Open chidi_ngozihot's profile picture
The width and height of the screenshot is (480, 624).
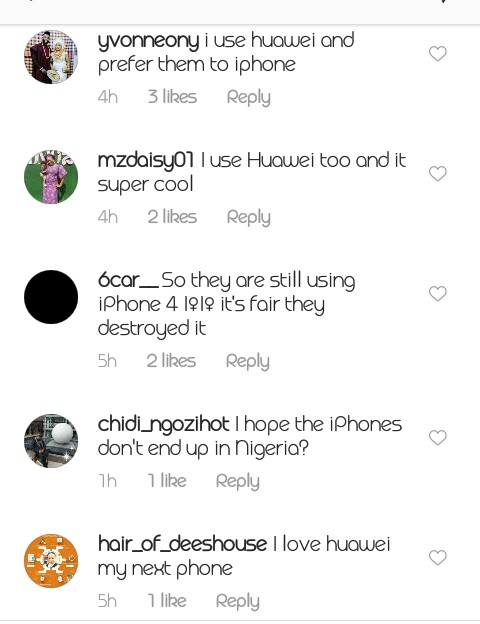pos(51,441)
